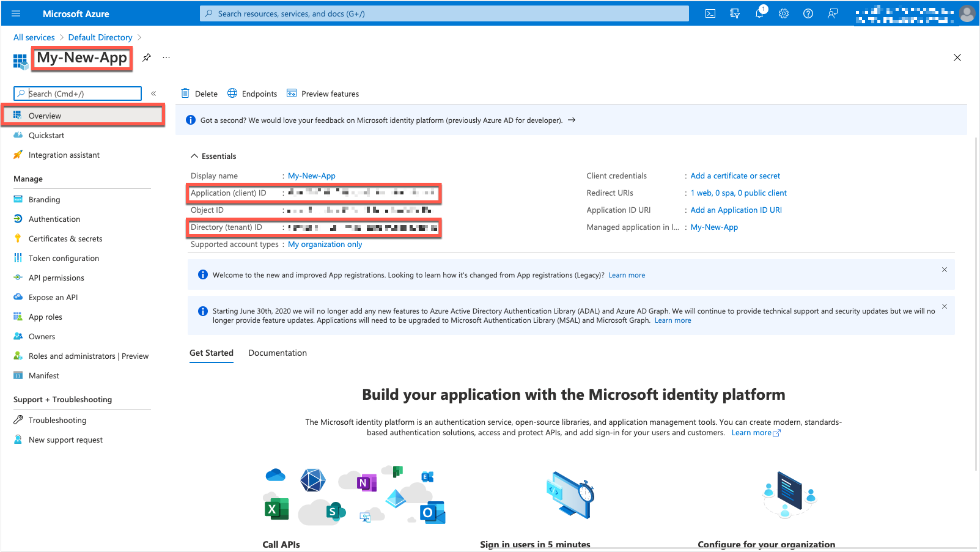Click the Sign in users illustration
Screen dimensions: 980x552
(x=570, y=495)
